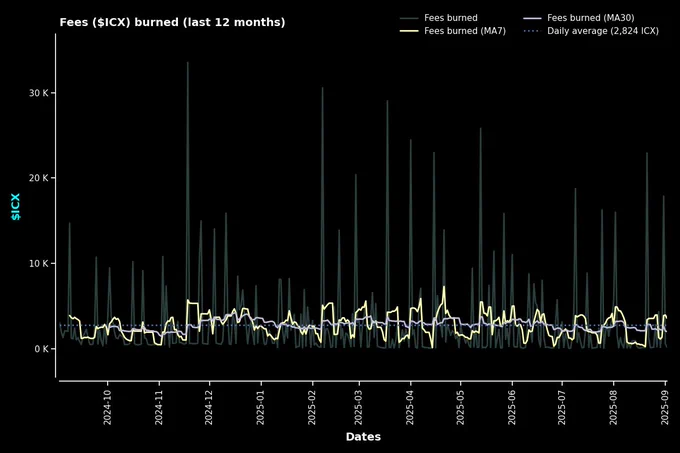Viewport: 680px width, 453px height.
Task: Click the "2025-04" x-axis date label
Action: point(410,407)
